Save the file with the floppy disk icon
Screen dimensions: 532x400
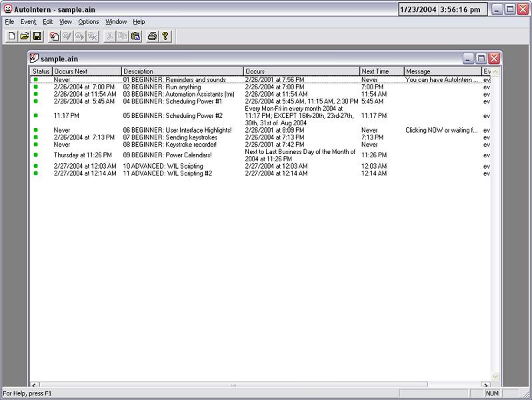coord(37,36)
